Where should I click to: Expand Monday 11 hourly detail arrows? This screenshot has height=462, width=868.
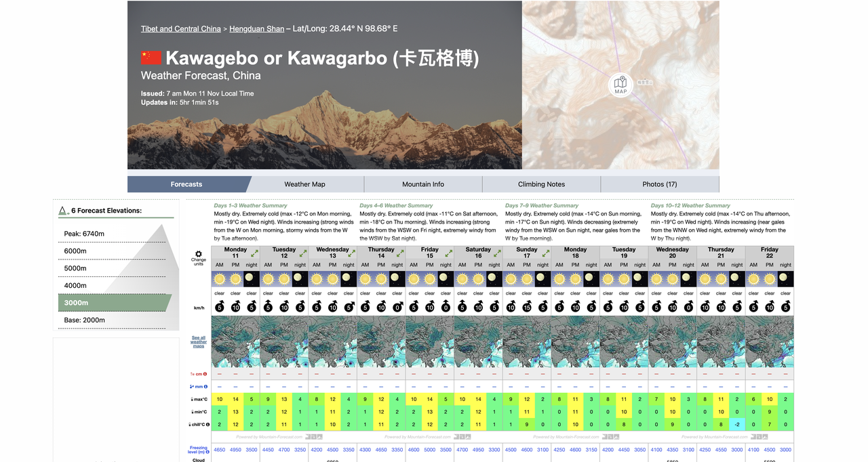tap(254, 253)
